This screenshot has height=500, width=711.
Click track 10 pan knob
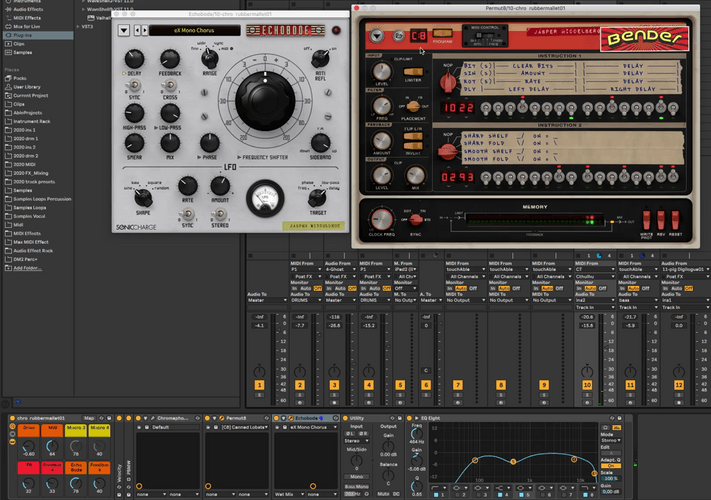point(587,372)
